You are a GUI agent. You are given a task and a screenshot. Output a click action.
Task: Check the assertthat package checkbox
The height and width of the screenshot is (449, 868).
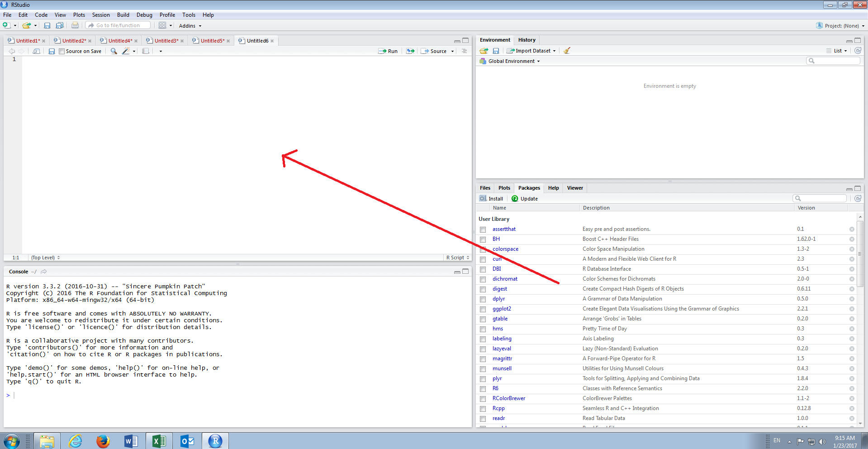483,229
